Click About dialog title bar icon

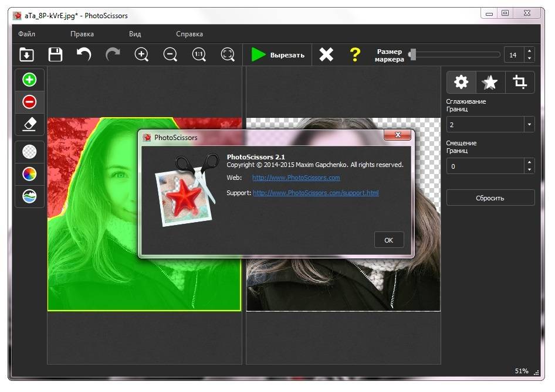coord(147,138)
